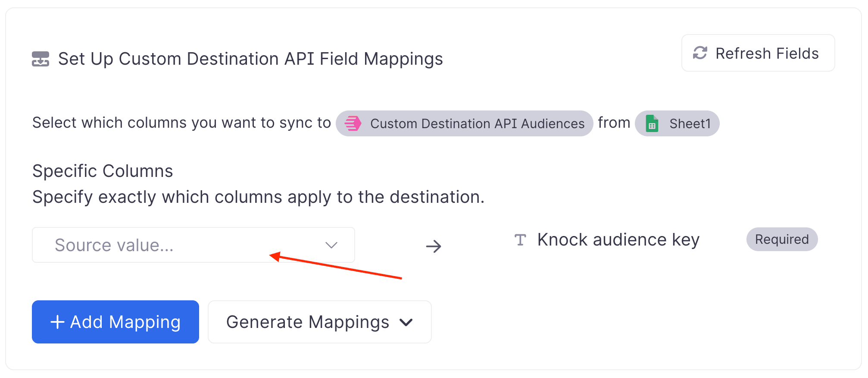
Task: Expand the Generate Mappings options
Action: tap(319, 322)
